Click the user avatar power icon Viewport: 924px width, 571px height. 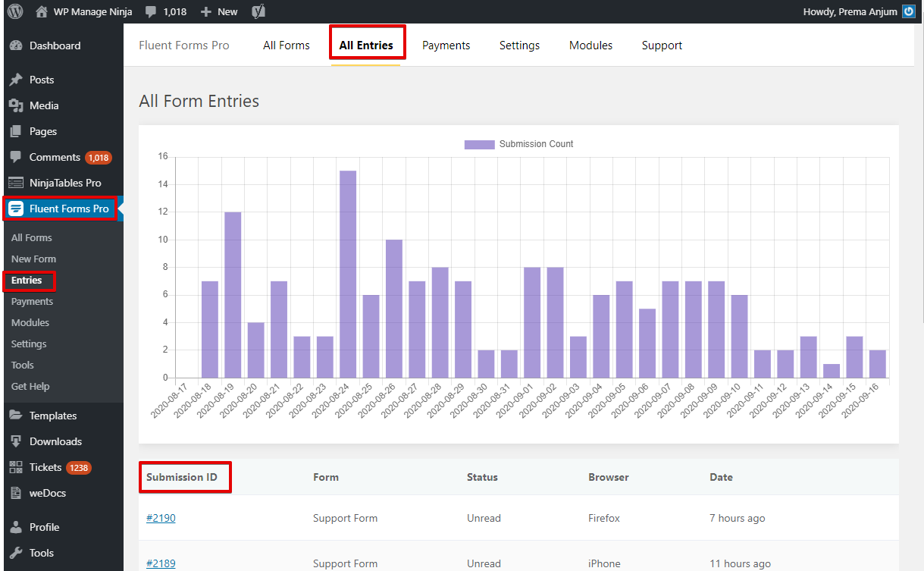(909, 11)
